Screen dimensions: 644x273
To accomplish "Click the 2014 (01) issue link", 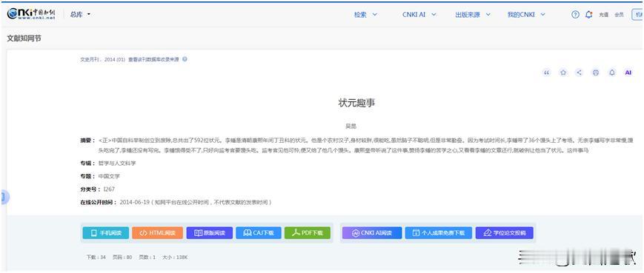I will click(x=115, y=59).
